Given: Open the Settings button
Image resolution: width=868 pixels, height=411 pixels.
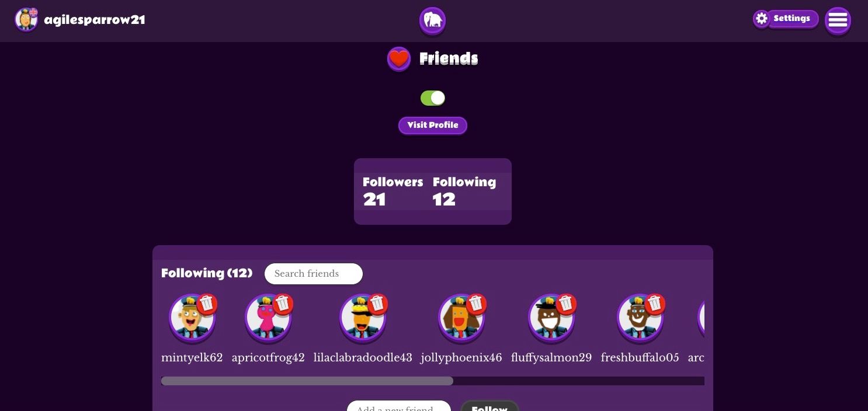Looking at the screenshot, I should point(791,19).
